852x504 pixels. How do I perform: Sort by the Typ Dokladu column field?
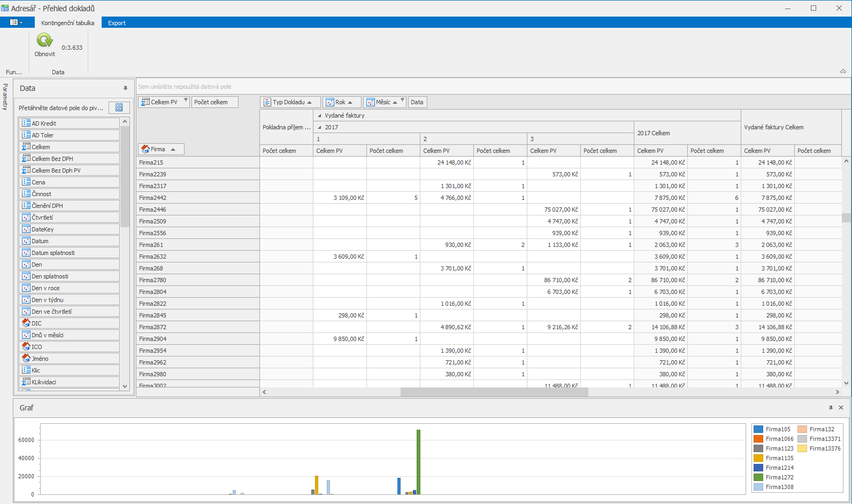click(x=290, y=102)
